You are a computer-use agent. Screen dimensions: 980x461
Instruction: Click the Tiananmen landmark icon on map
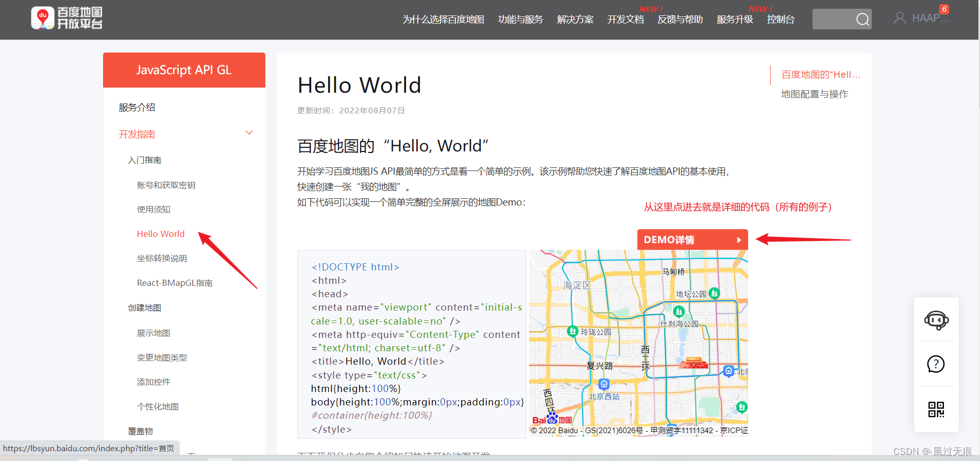point(694,363)
